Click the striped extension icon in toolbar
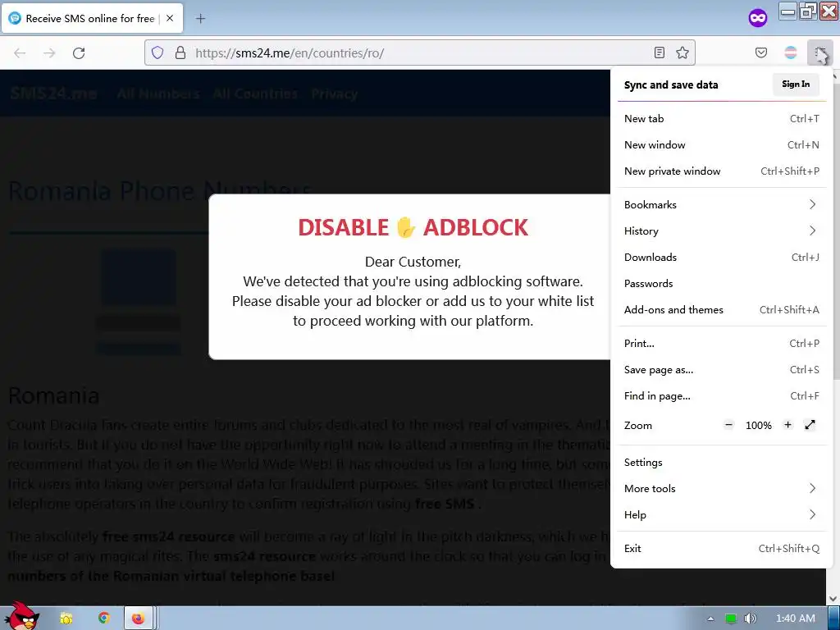 coord(791,52)
